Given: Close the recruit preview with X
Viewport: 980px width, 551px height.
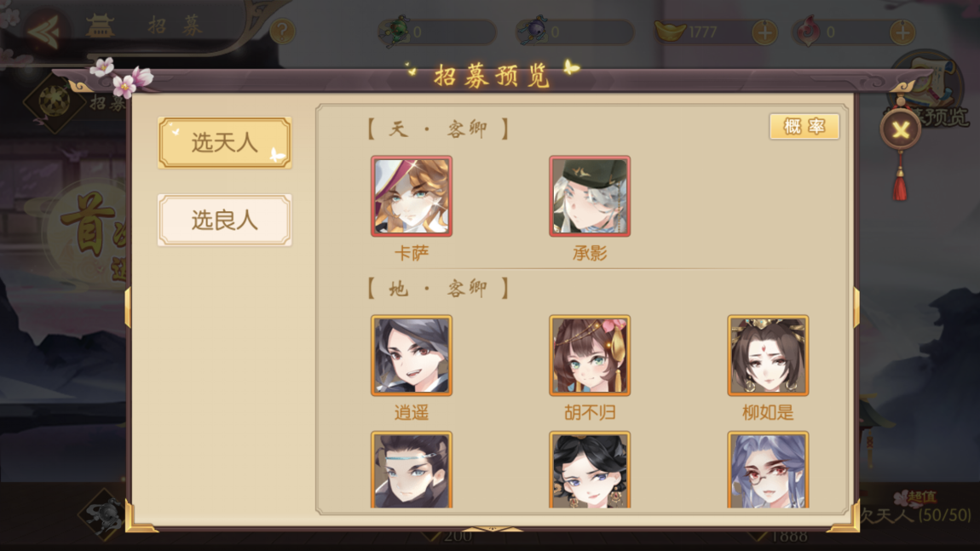Looking at the screenshot, I should tap(901, 130).
